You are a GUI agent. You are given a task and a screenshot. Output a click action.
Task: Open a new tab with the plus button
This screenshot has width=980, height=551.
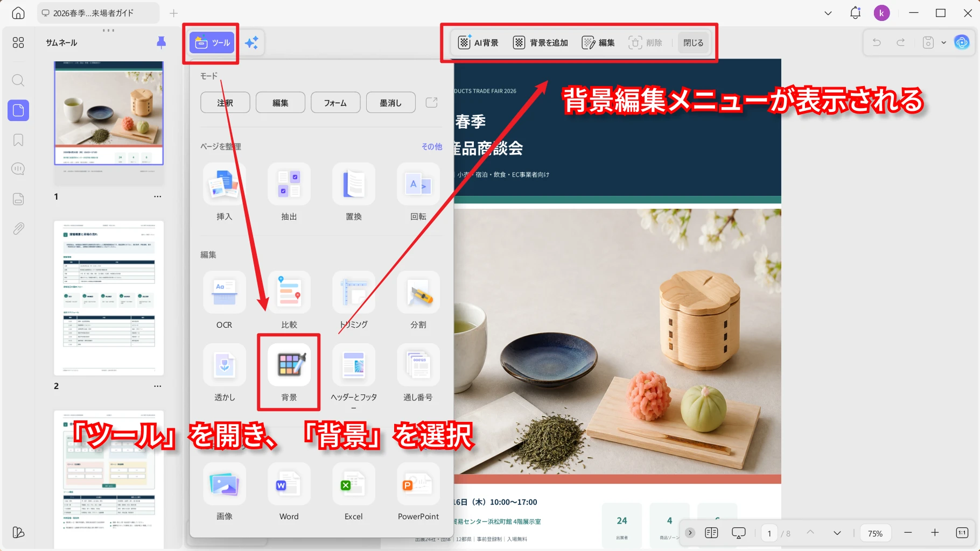pyautogui.click(x=173, y=13)
